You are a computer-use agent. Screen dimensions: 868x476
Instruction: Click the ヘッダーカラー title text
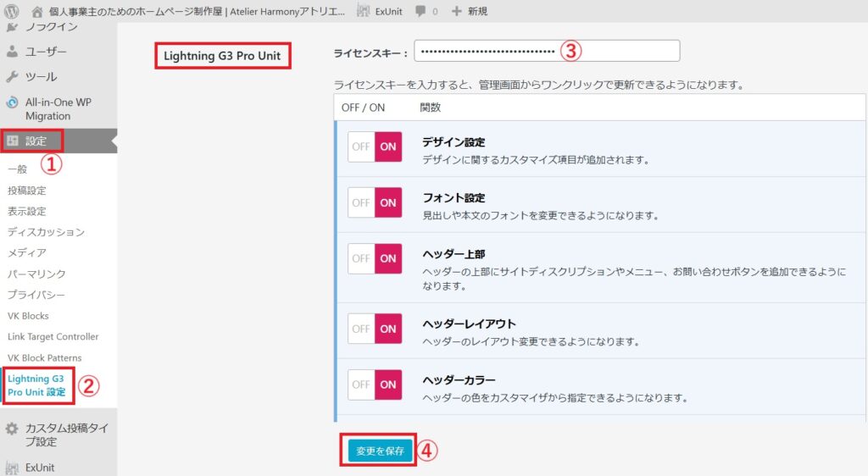pyautogui.click(x=459, y=379)
